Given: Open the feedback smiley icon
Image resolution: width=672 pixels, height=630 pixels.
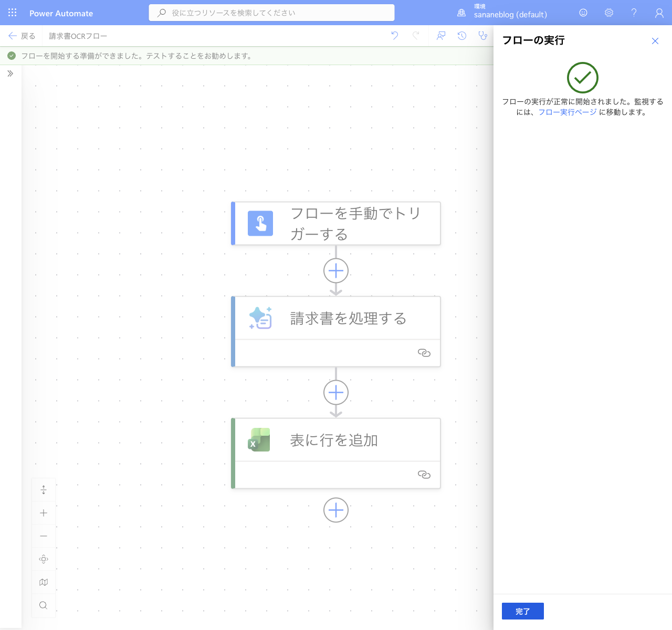Looking at the screenshot, I should click(583, 13).
